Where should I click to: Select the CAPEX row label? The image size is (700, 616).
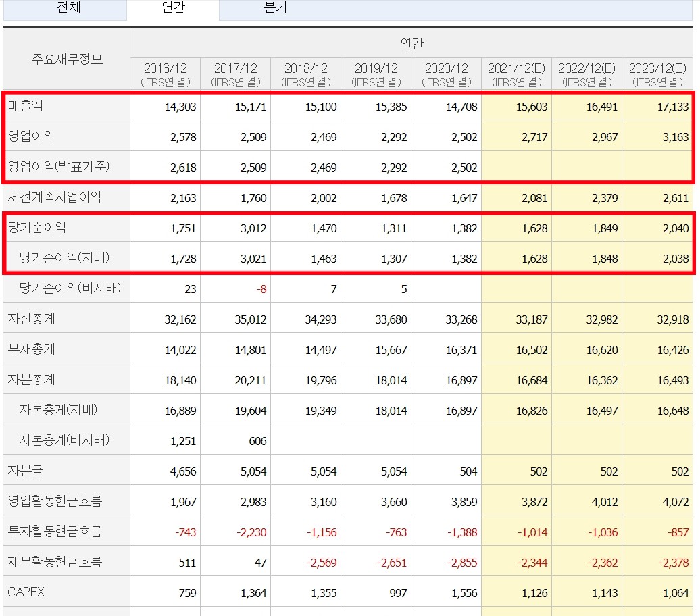click(26, 592)
